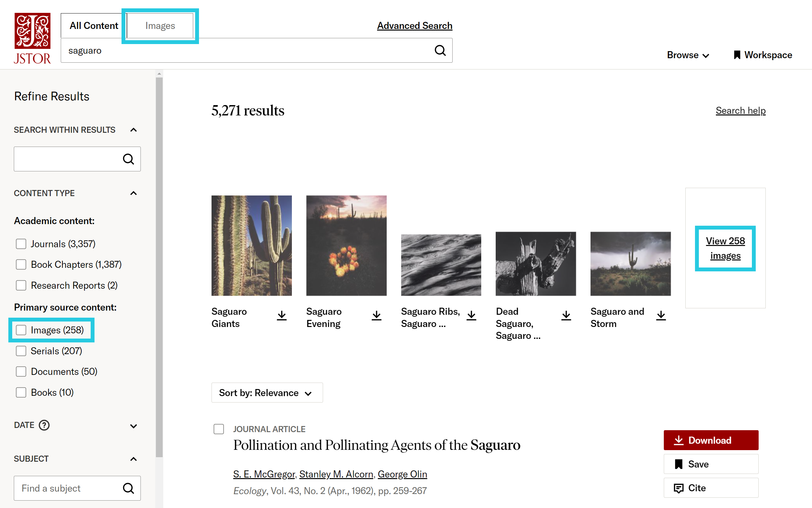The image size is (812, 508).
Task: Switch to the All Content tab
Action: (x=94, y=25)
